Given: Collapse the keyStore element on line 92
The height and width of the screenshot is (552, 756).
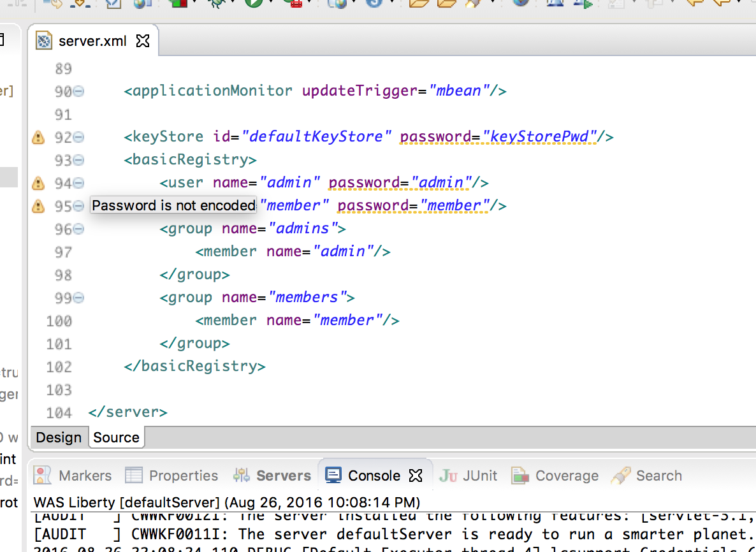Looking at the screenshot, I should [x=78, y=136].
